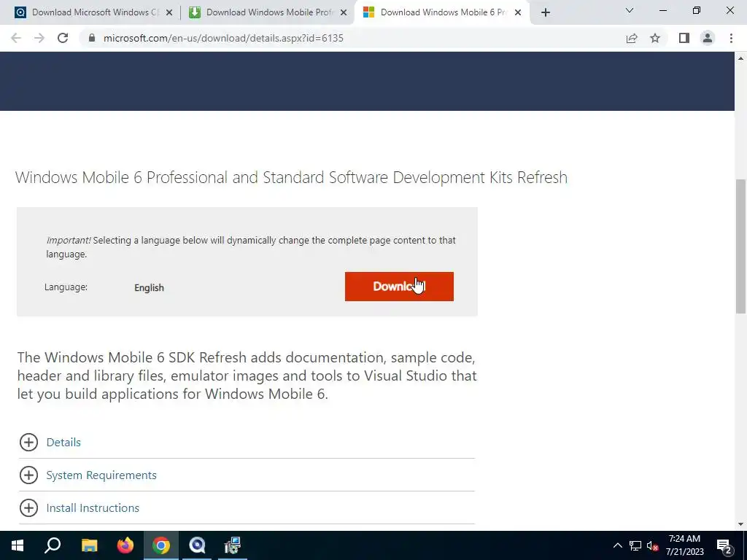Expand the Details section plus icon
Image resolution: width=747 pixels, height=560 pixels.
[28, 442]
